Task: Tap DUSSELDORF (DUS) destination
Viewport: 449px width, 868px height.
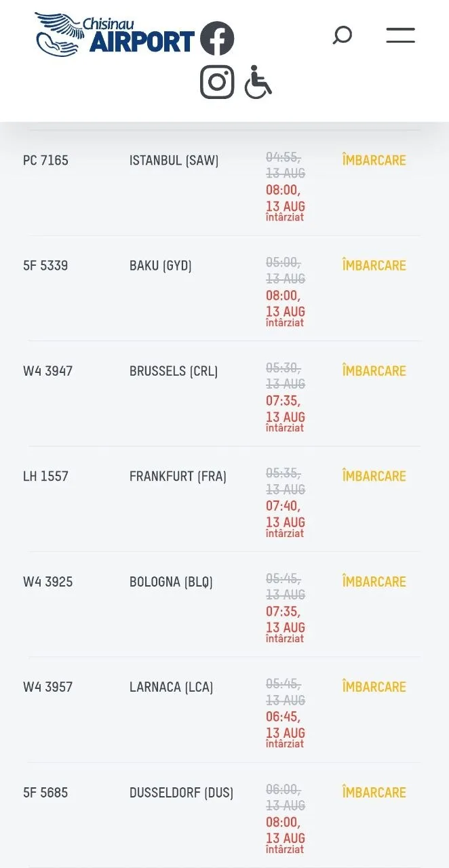Action: 181,793
